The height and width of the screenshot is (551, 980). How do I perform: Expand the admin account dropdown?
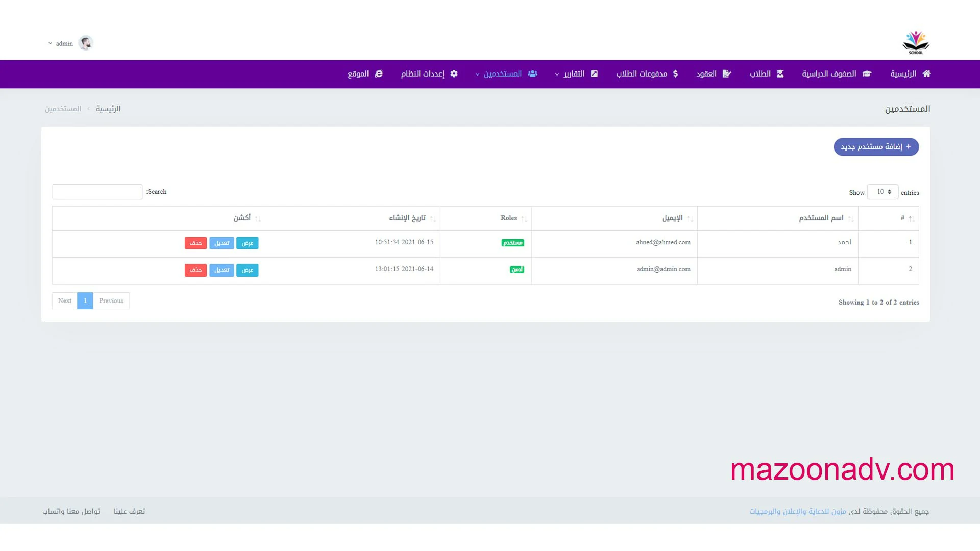61,44
